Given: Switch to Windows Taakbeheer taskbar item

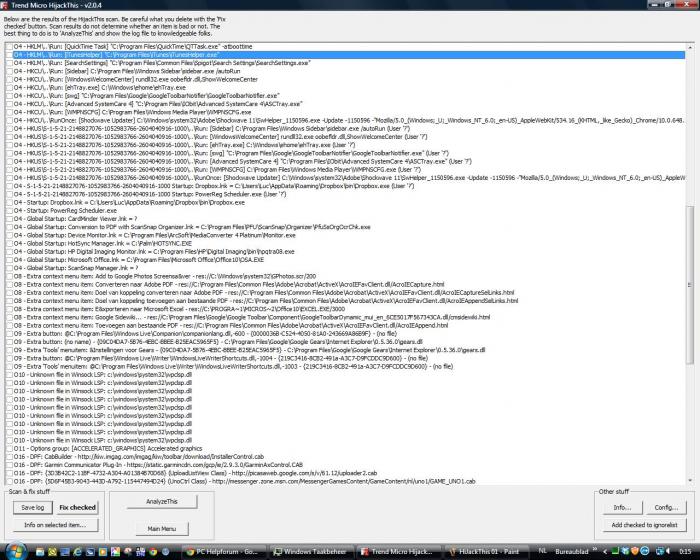Looking at the screenshot, I should point(312,552).
